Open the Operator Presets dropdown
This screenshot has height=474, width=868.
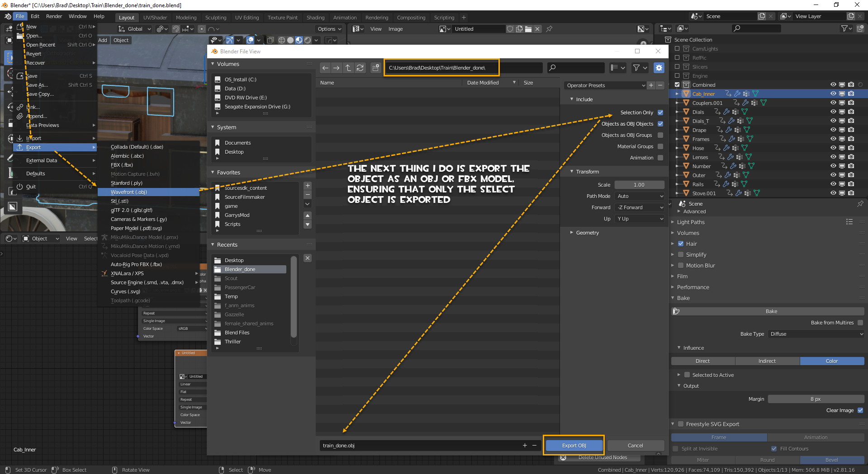pyautogui.click(x=605, y=85)
